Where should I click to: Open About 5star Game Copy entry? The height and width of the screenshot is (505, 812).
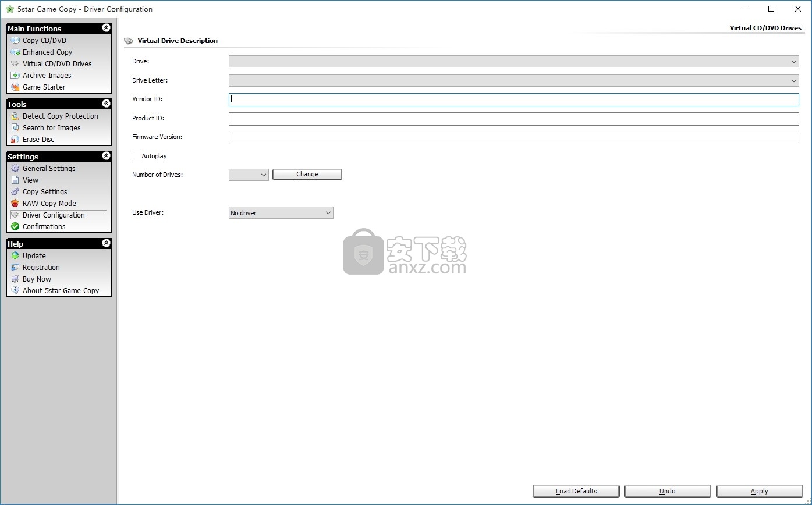tap(61, 290)
